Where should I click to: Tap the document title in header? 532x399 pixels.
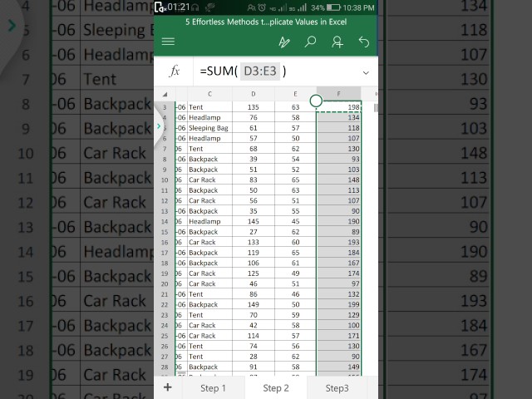pos(266,22)
